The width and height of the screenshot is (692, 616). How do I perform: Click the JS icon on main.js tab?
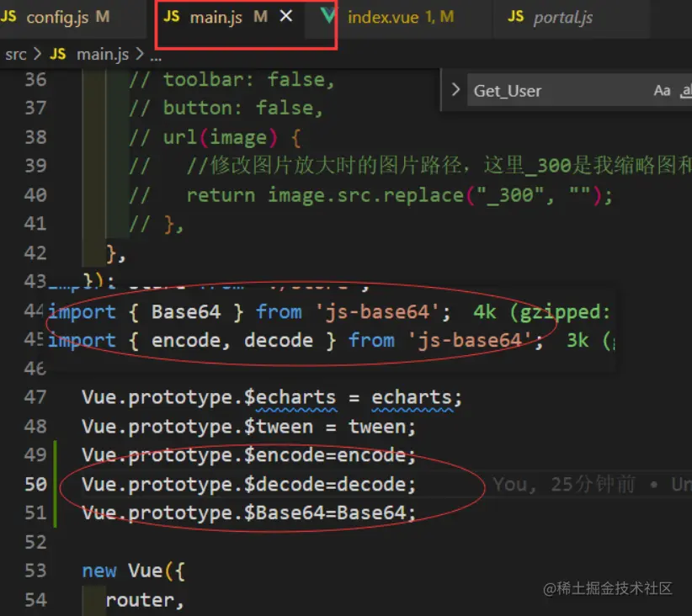click(x=171, y=17)
